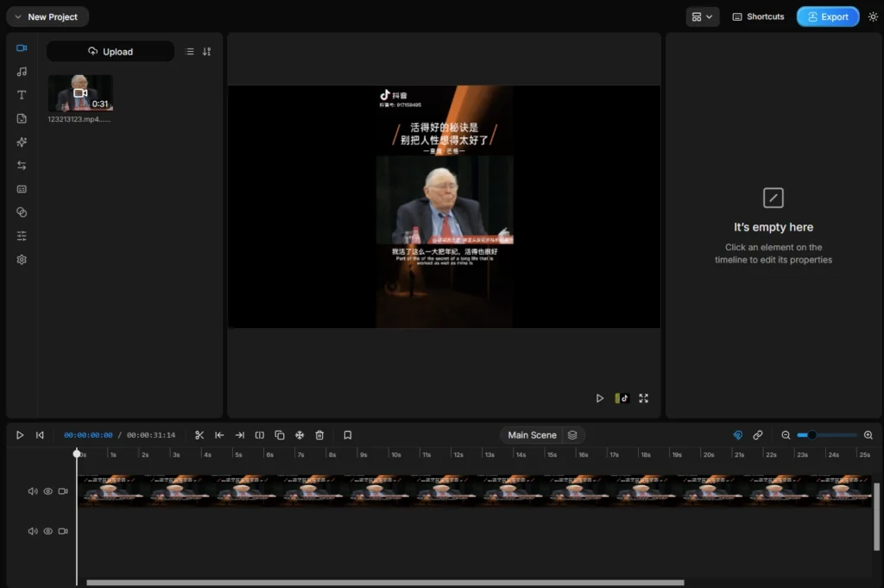Toggle the light/dark theme sun icon
The image size is (884, 588).
(x=873, y=16)
